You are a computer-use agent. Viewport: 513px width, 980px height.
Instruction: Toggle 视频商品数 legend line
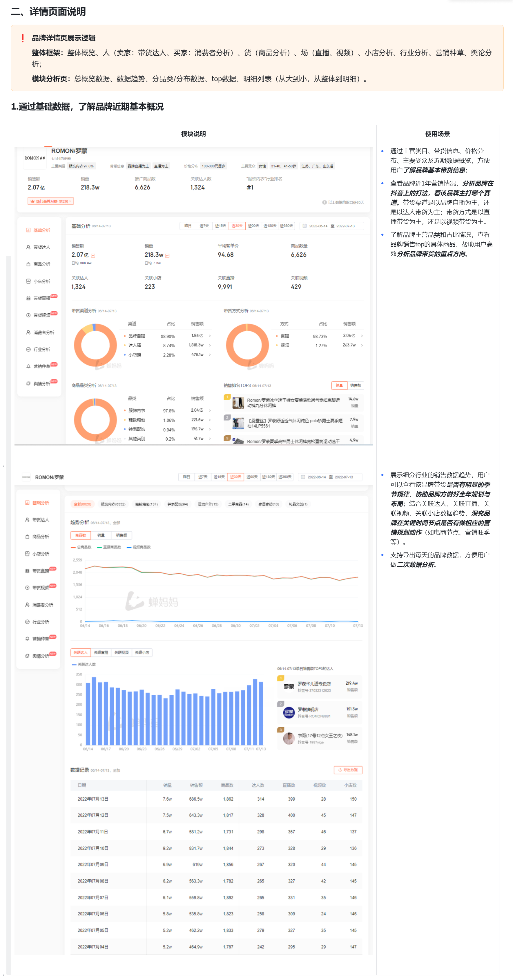point(139,547)
